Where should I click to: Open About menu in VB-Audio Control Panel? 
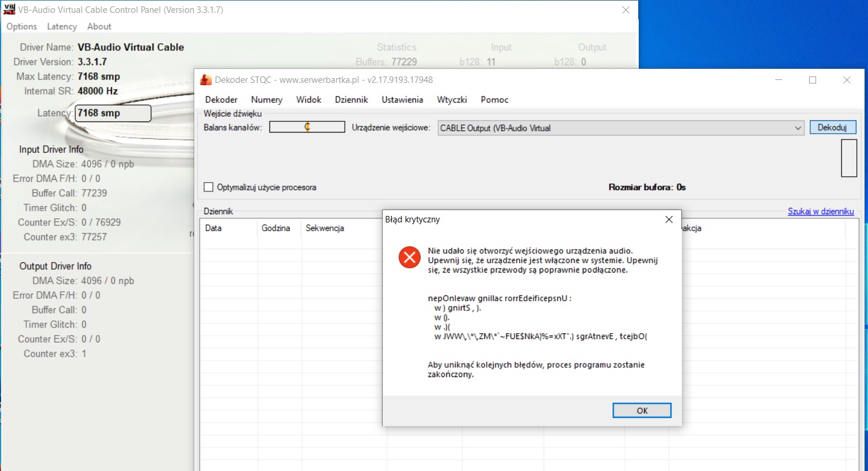point(99,26)
